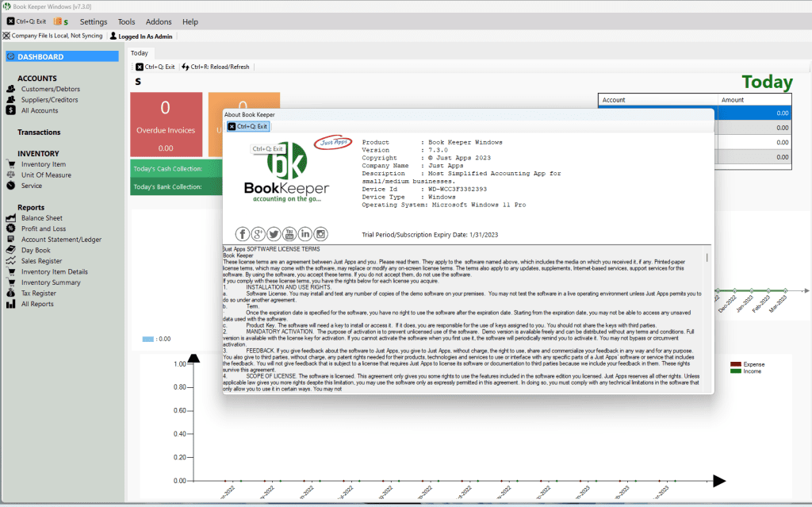Click the Instagram icon in About dialog
812x507 pixels.
tap(321, 233)
